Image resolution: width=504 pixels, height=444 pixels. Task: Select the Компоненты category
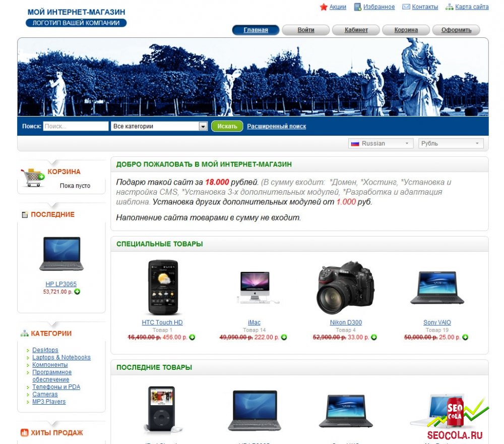(50, 364)
